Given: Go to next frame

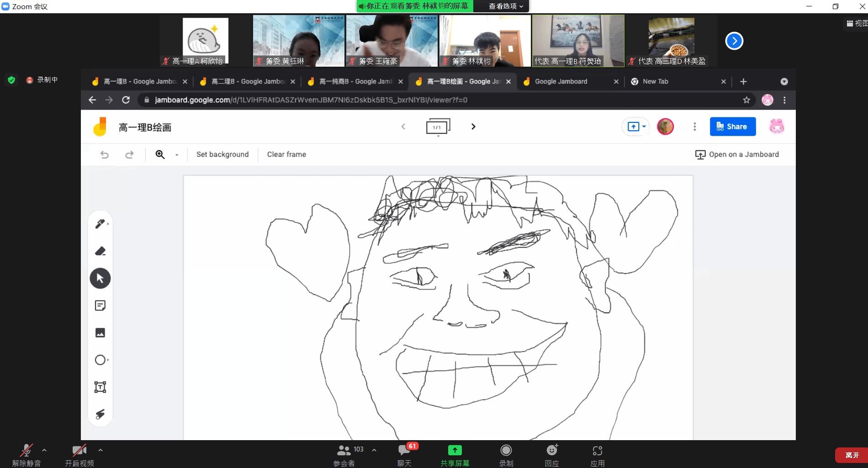Looking at the screenshot, I should (x=473, y=126).
